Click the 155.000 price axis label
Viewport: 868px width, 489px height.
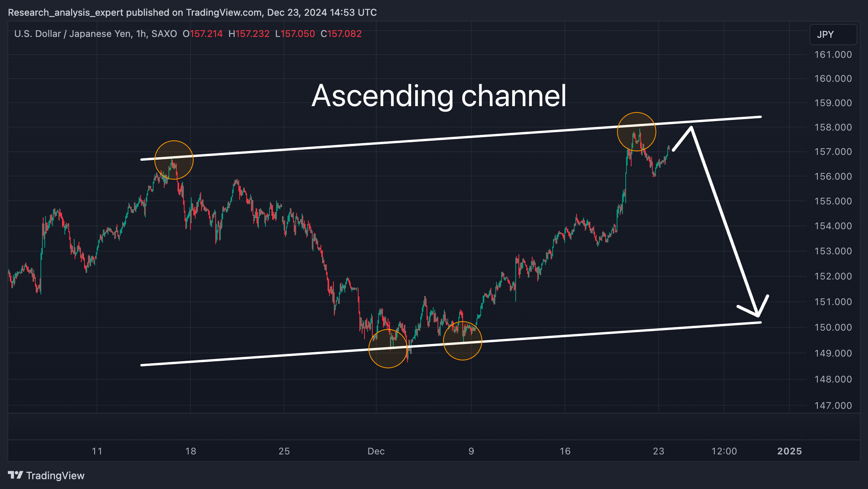click(x=833, y=201)
